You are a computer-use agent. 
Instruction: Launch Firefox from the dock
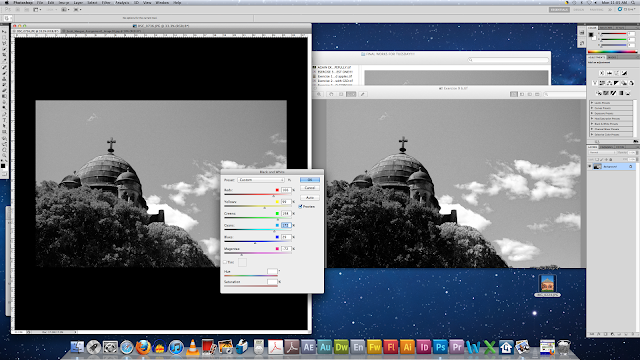(143, 347)
